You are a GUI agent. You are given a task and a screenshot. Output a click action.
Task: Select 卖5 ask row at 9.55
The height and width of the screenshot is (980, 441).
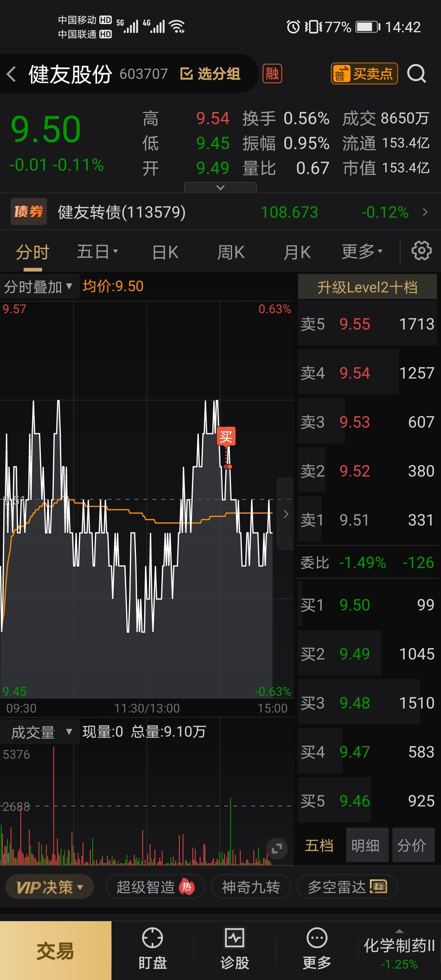367,324
